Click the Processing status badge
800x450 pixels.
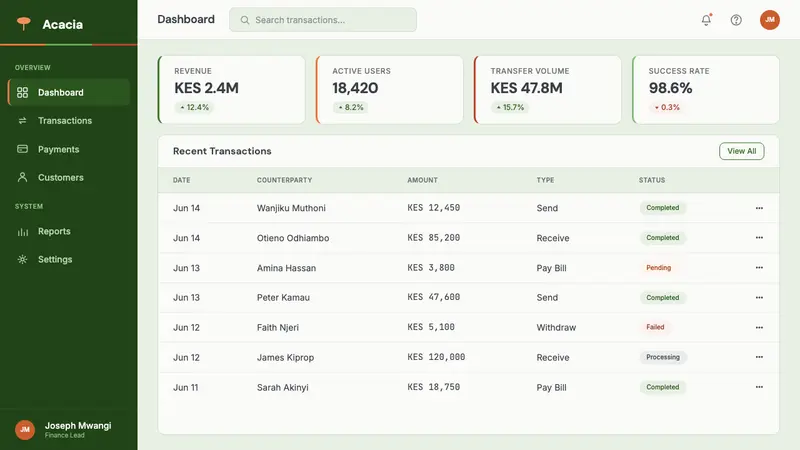tap(663, 357)
